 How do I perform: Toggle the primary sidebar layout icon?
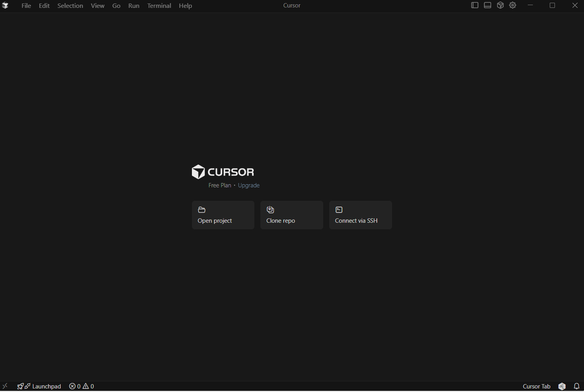(x=475, y=5)
